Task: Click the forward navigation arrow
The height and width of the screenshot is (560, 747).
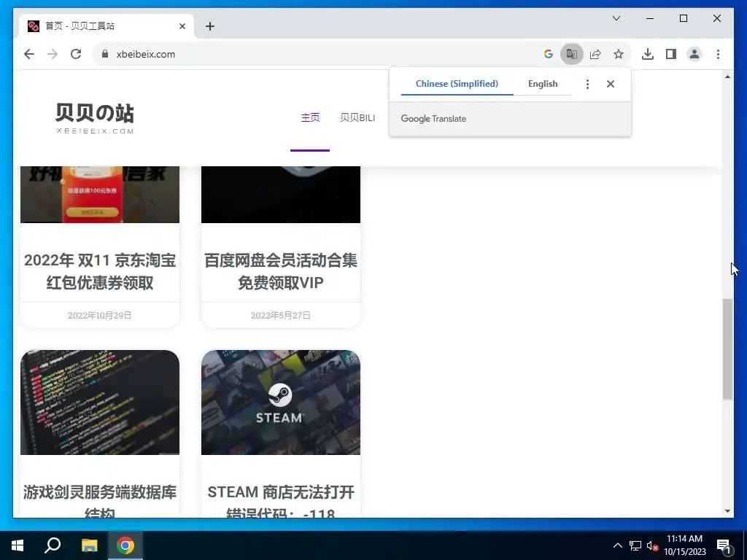Action: click(x=53, y=54)
